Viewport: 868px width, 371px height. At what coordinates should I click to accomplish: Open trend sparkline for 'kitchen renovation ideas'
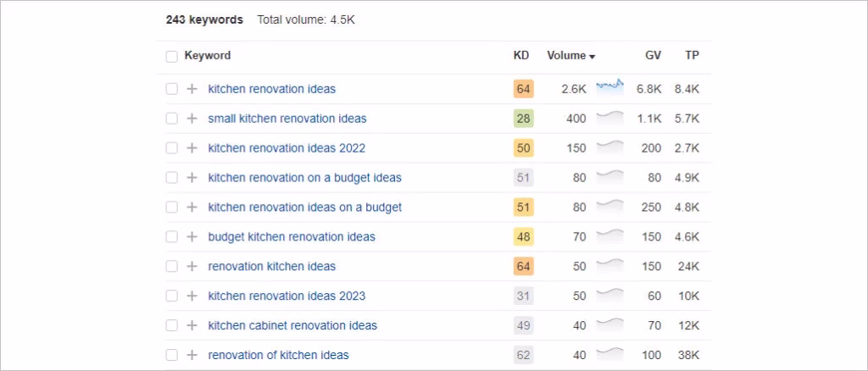[609, 86]
